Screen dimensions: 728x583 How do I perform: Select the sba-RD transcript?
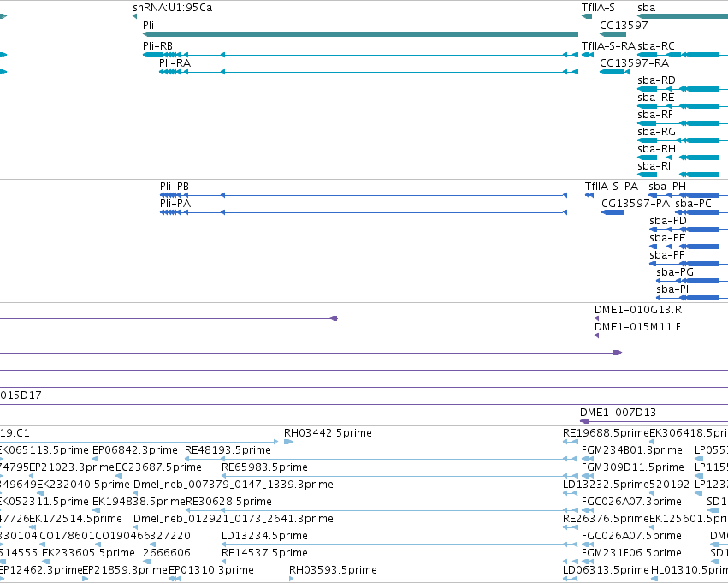(x=683, y=89)
